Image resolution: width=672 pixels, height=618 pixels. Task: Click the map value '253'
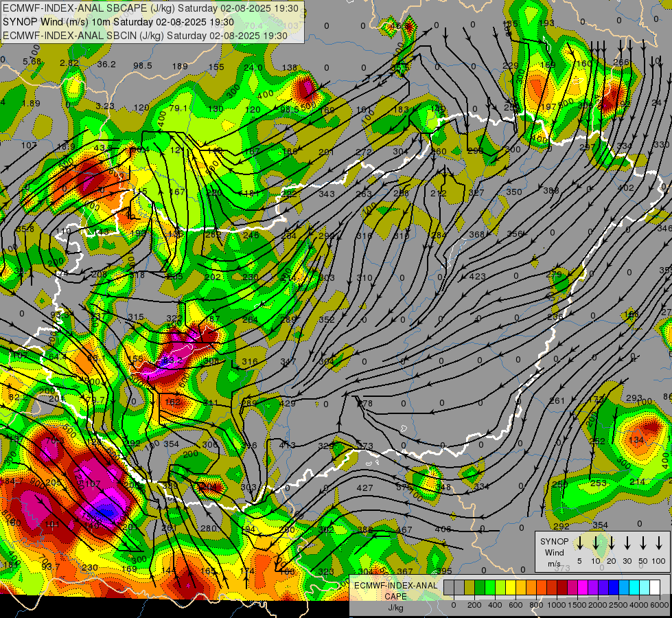599,483
